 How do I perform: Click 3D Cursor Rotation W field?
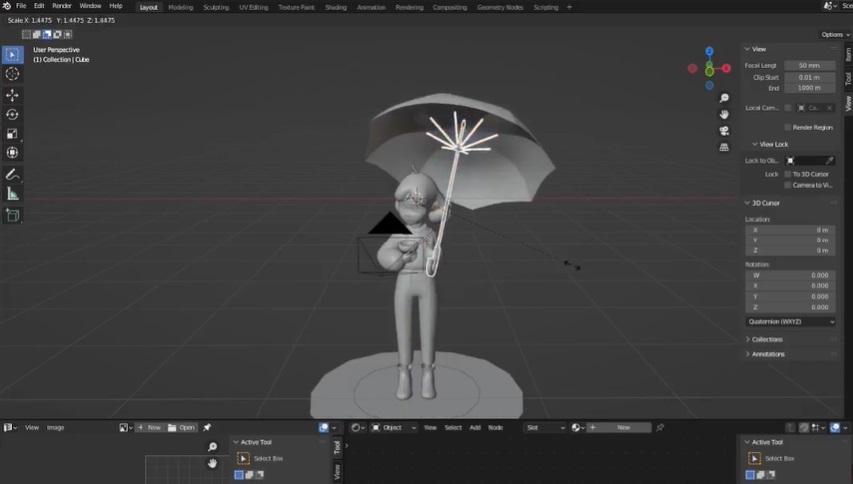click(790, 275)
